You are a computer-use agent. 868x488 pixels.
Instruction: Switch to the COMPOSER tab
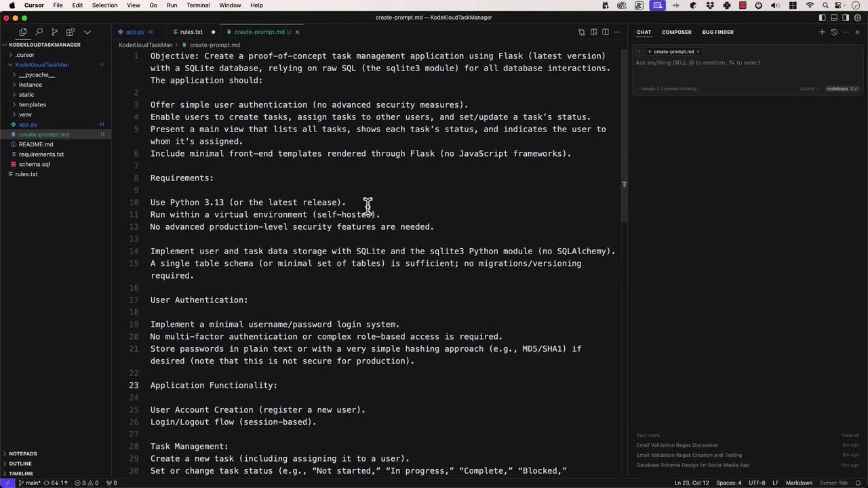(676, 32)
